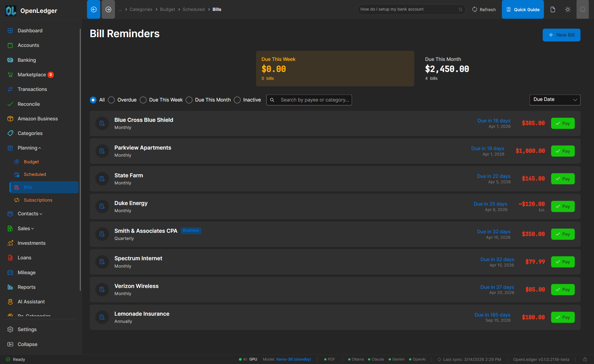Open the AI Assistant panel

click(x=31, y=301)
